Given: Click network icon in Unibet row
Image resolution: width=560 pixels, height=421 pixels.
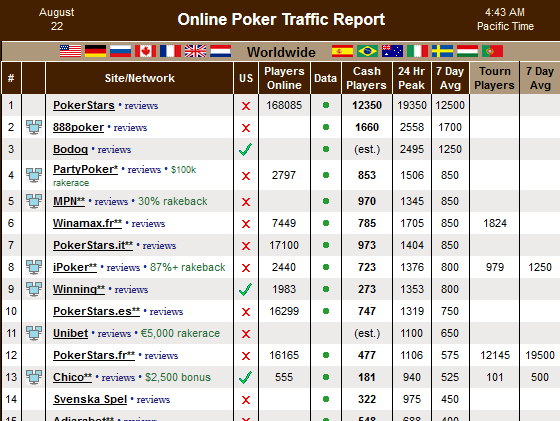Looking at the screenshot, I should click(x=34, y=333).
